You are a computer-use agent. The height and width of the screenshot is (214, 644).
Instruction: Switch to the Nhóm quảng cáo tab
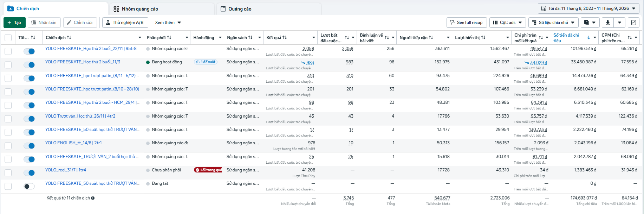point(162,9)
